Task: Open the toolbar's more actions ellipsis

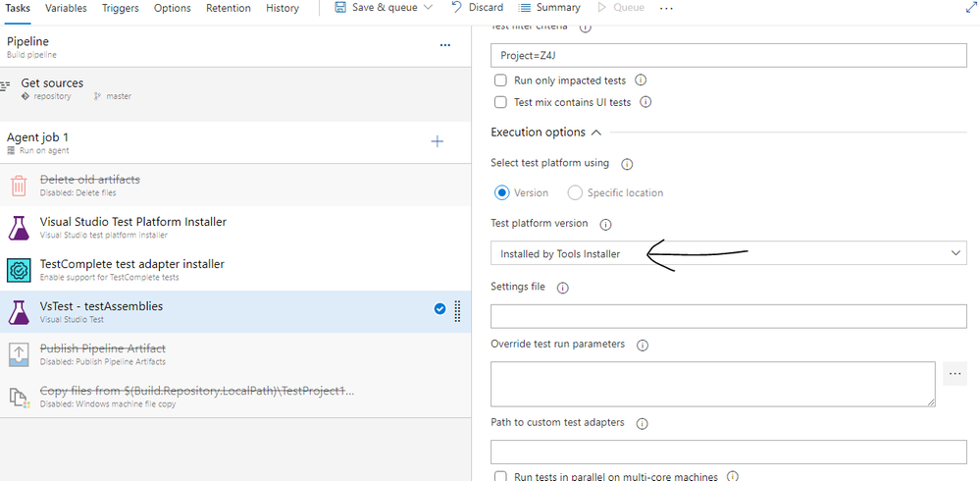Action: [667, 8]
